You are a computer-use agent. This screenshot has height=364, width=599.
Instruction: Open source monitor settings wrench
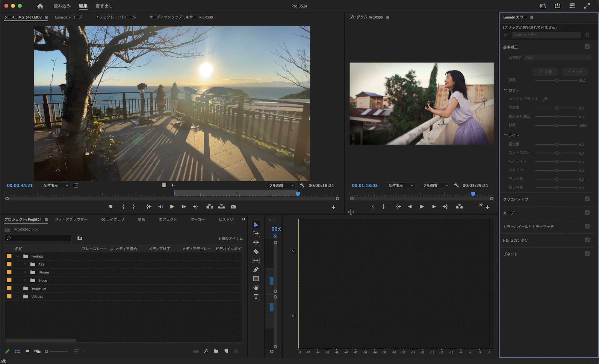[x=302, y=185]
